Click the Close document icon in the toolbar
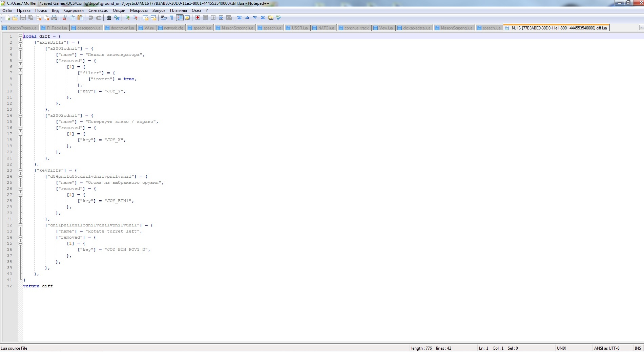Viewport: 644px width, 352px height. pyautogui.click(x=39, y=18)
